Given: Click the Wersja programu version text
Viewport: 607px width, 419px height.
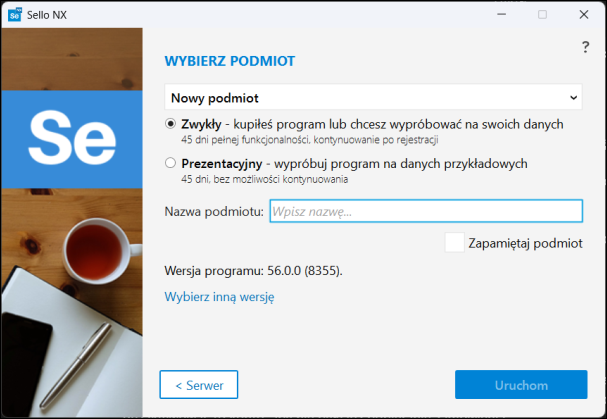Looking at the screenshot, I should click(259, 270).
